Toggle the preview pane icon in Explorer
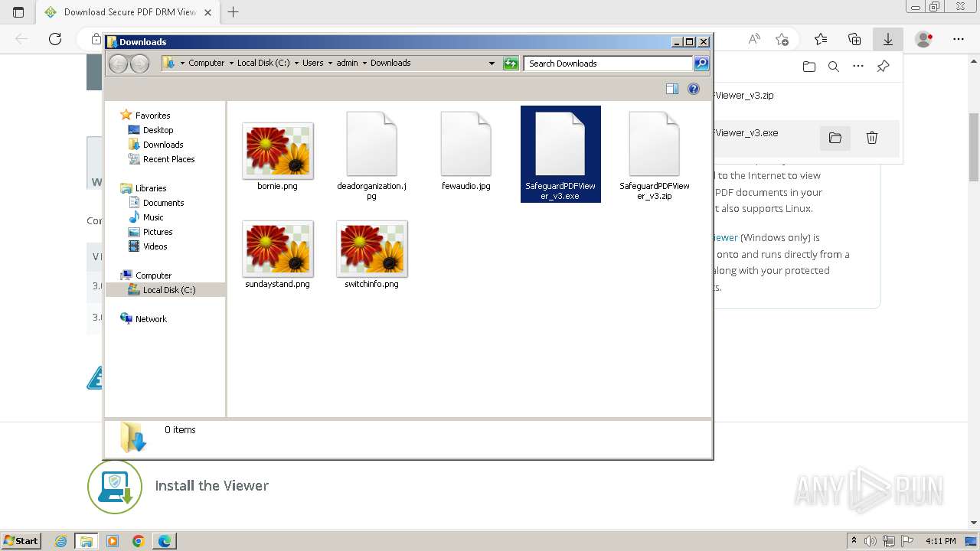 (672, 89)
